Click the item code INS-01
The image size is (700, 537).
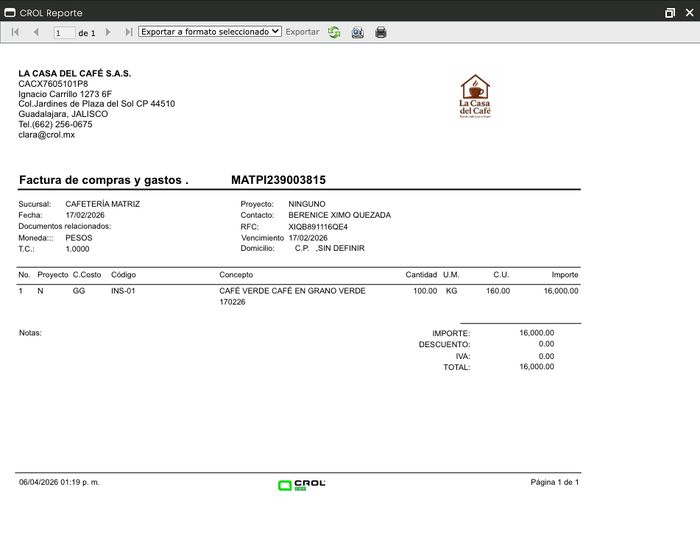pos(122,291)
